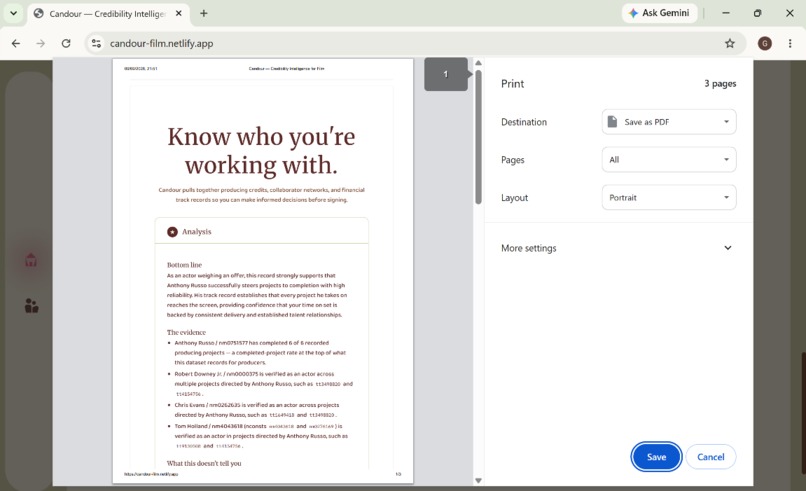Click 'What this doesn't tell you' heading
This screenshot has width=806, height=491.
click(204, 463)
